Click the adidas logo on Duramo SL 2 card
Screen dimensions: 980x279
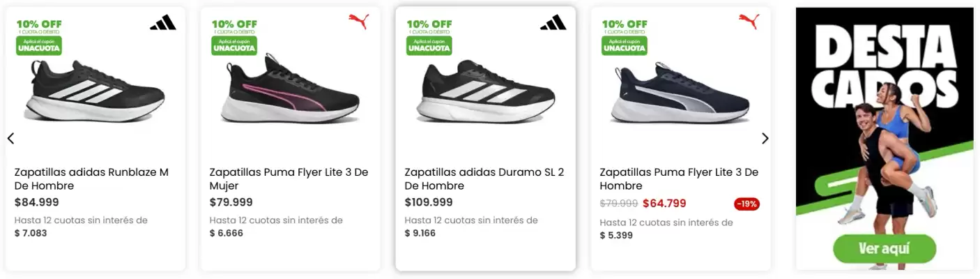(553, 23)
